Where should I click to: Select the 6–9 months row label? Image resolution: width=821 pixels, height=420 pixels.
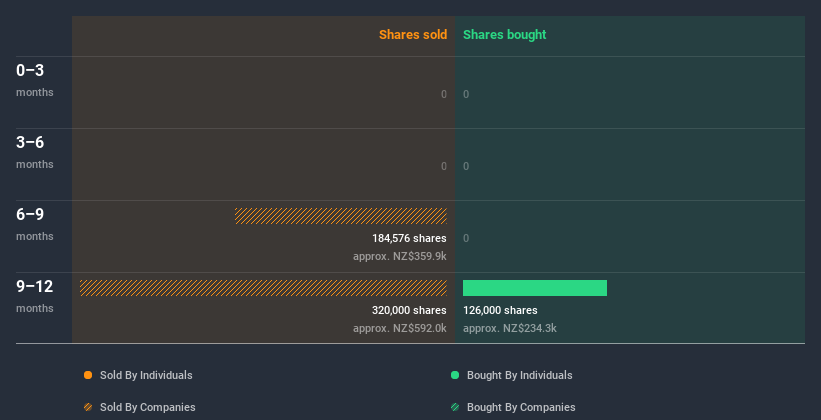point(35,224)
